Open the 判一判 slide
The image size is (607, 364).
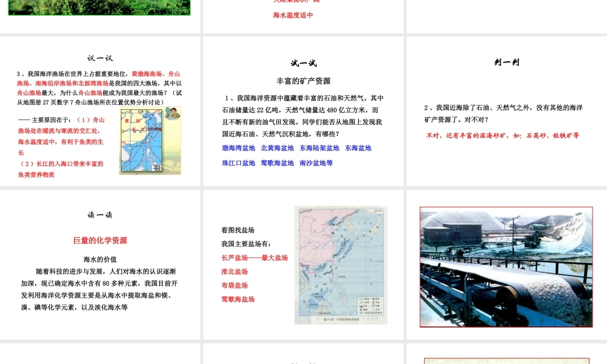click(x=507, y=112)
